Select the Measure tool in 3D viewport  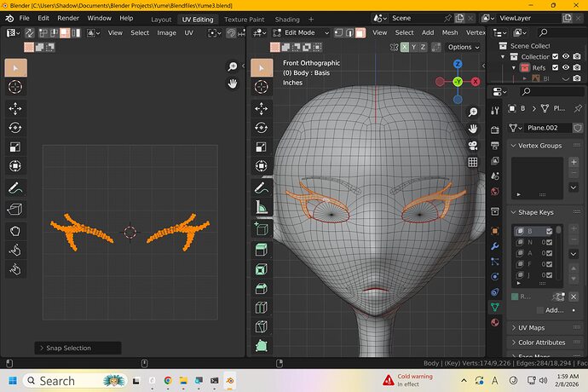tap(262, 207)
